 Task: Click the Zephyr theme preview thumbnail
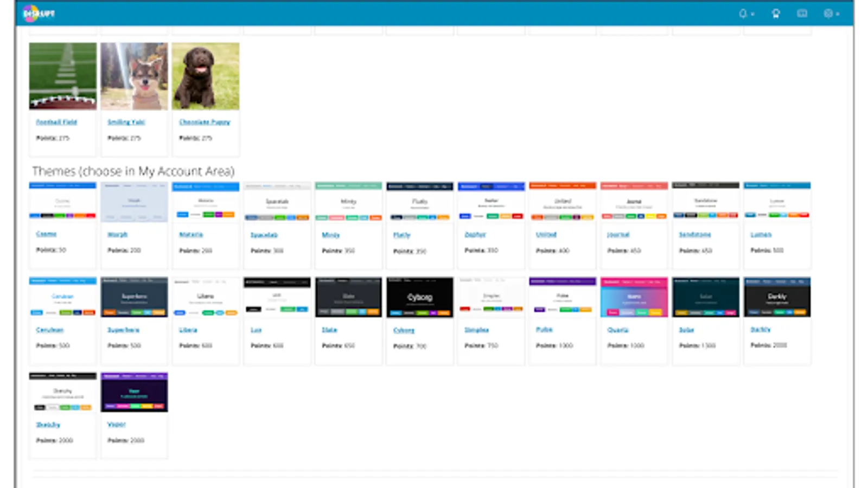click(x=492, y=201)
